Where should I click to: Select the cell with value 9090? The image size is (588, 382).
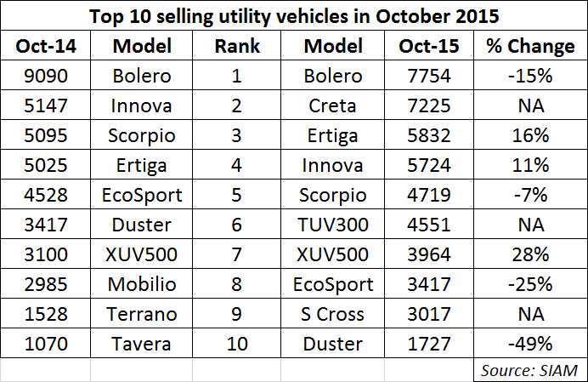(46, 76)
